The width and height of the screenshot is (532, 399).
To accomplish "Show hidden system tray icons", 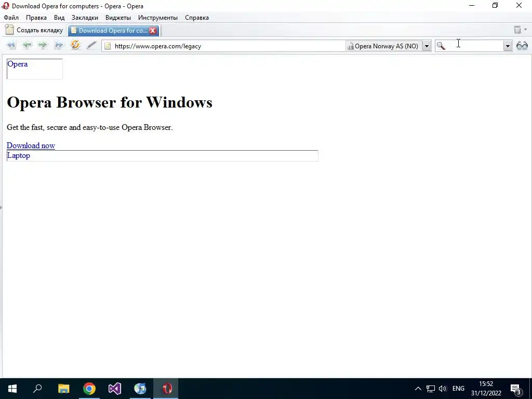I will [418, 389].
